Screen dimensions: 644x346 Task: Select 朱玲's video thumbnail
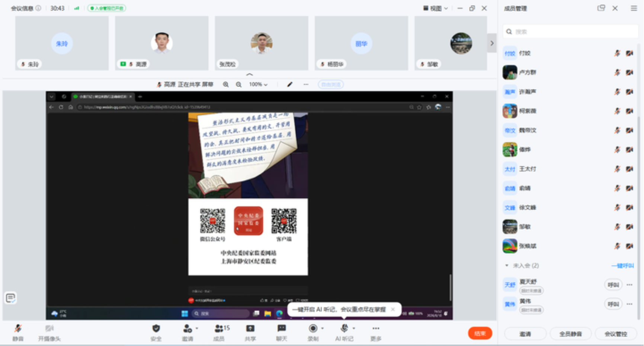[x=62, y=43]
